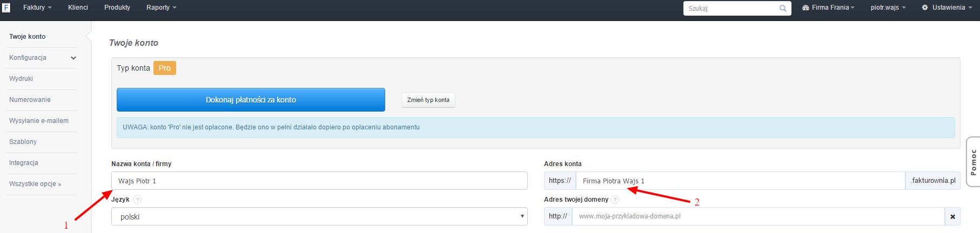This screenshot has width=980, height=233.
Task: Edit the Nazwa konta / firmy field
Action: click(x=319, y=181)
